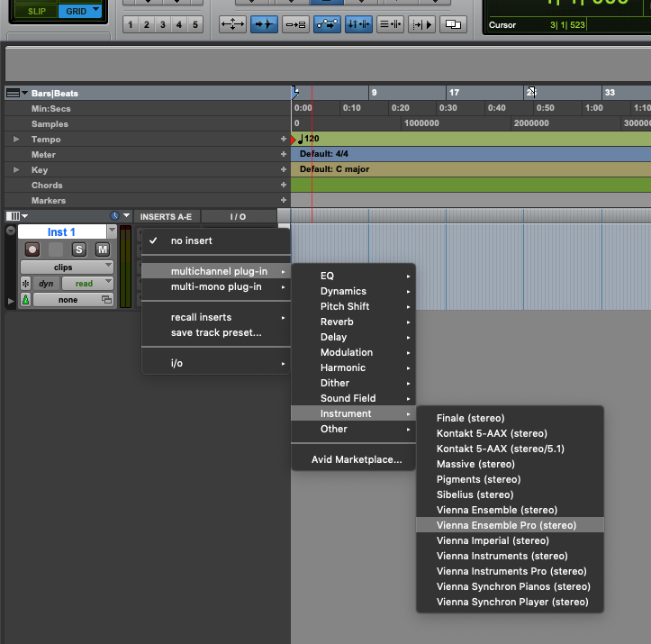The width and height of the screenshot is (651, 644).
Task: Choose Massive (stereo) instrument
Action: 510,464
